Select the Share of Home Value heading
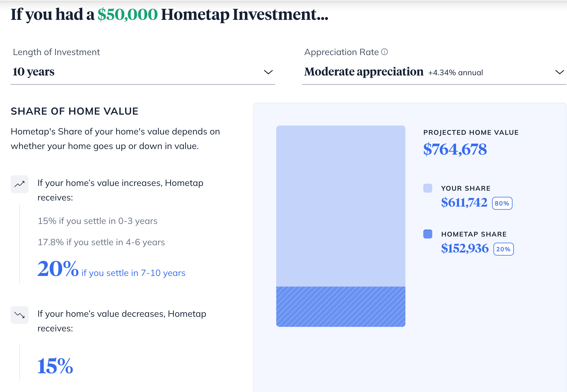Image resolution: width=567 pixels, height=392 pixels. click(x=74, y=111)
